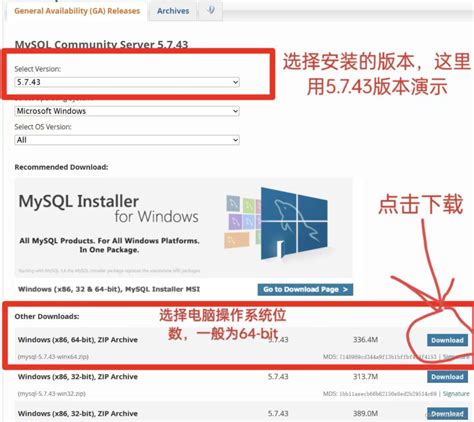
Task: Click Signature link for winx64 zip
Action: click(x=456, y=357)
